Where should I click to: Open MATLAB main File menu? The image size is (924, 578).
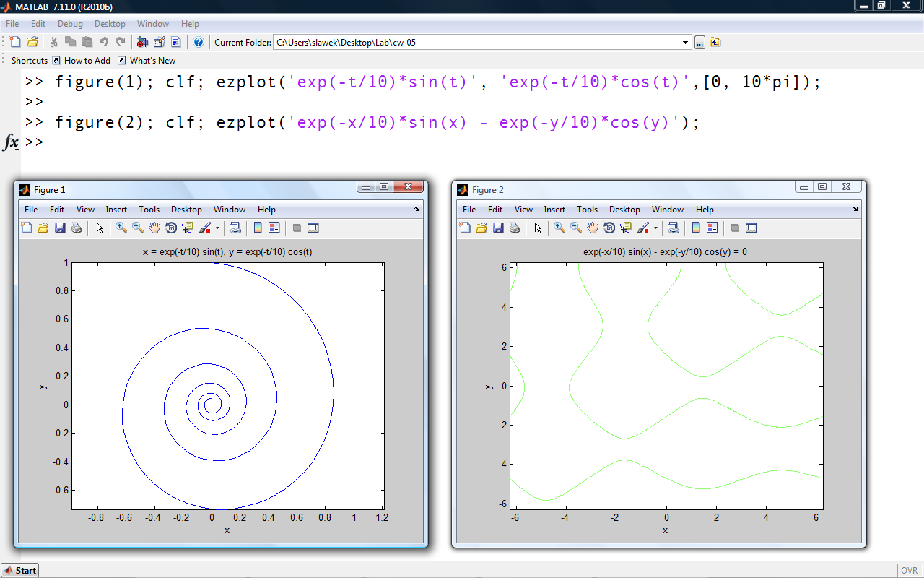coord(12,24)
